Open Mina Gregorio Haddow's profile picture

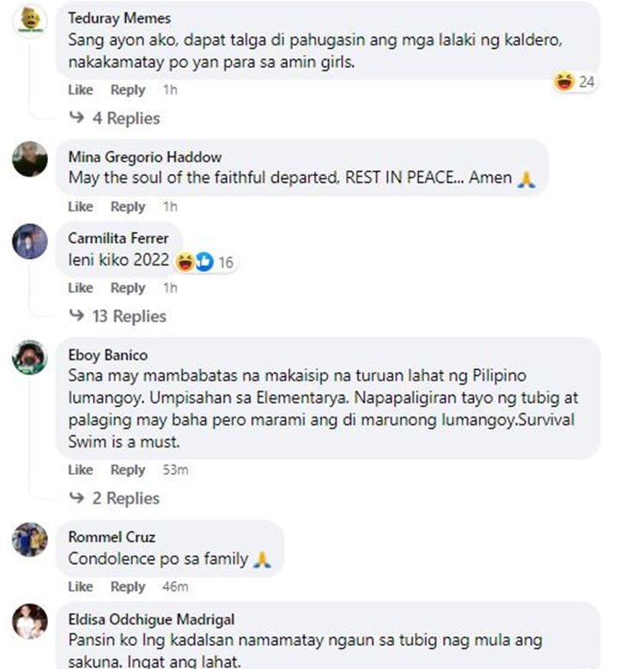point(30,159)
